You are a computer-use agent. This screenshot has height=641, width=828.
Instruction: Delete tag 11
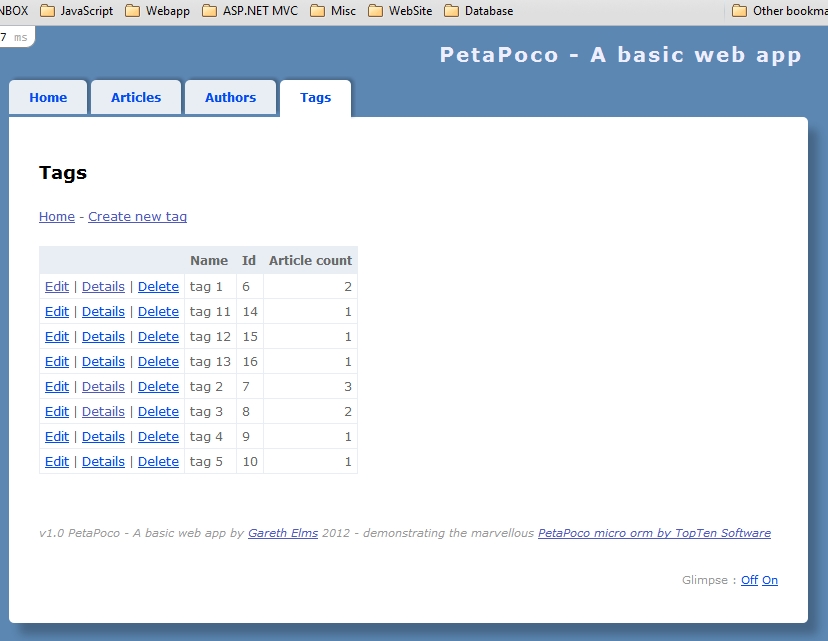[x=158, y=312]
